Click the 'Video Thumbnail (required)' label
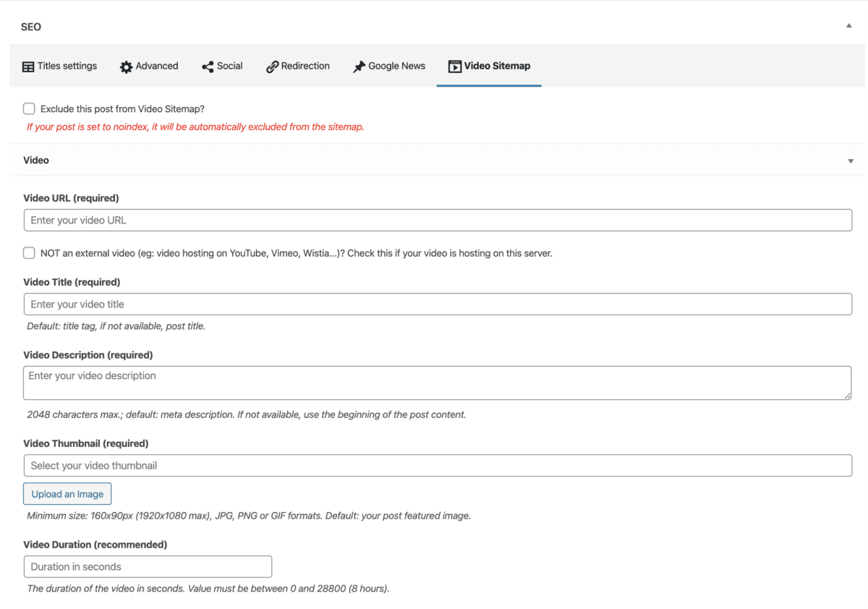Image resolution: width=868 pixels, height=609 pixels. (85, 443)
